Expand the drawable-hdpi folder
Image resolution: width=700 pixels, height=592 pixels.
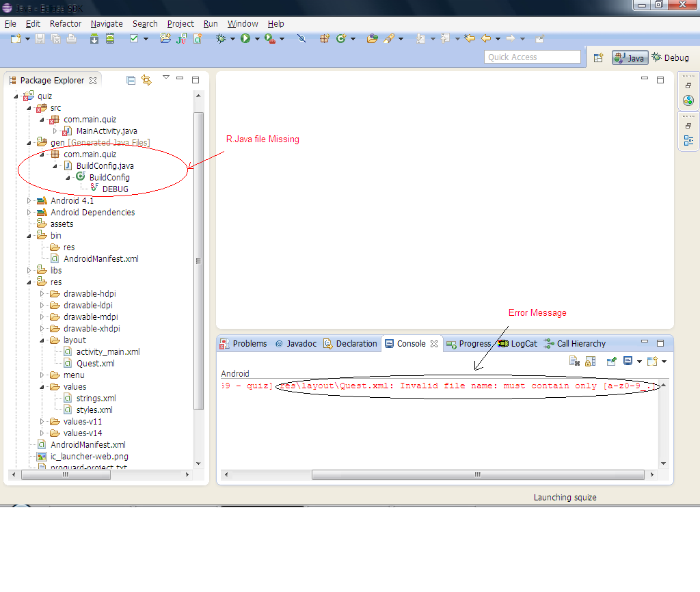tap(42, 294)
